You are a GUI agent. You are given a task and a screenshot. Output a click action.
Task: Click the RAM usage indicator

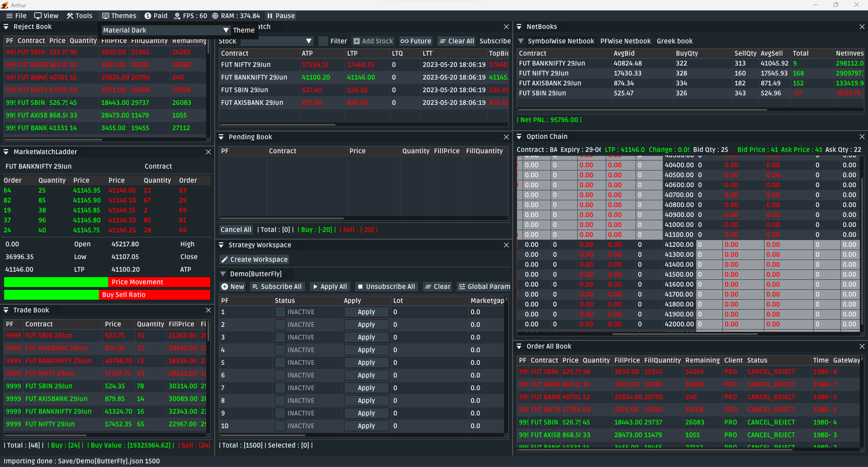point(236,16)
